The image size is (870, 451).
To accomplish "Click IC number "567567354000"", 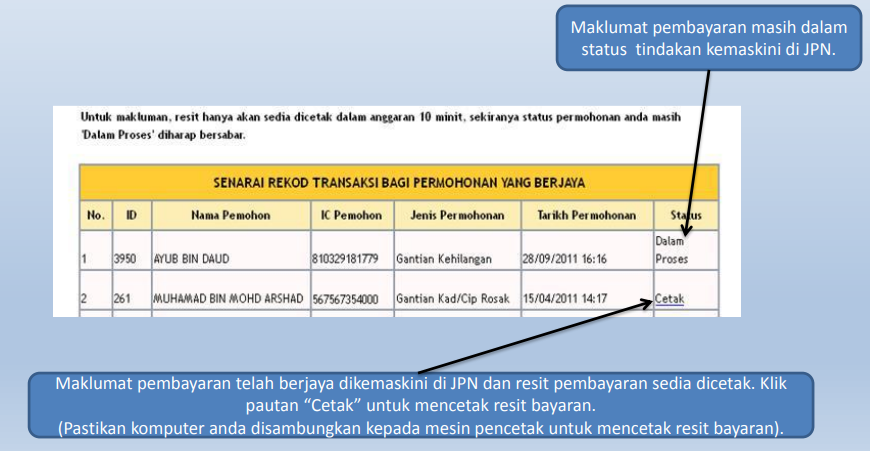I will pos(345,300).
